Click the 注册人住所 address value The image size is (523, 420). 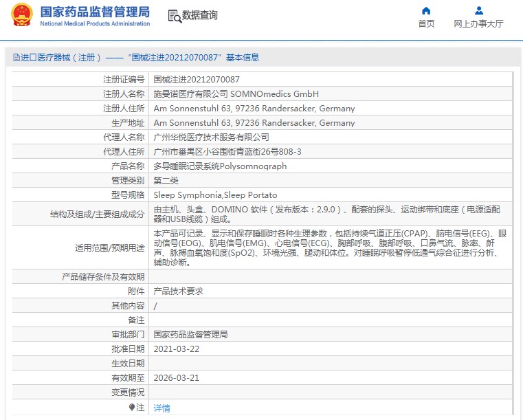click(x=254, y=109)
